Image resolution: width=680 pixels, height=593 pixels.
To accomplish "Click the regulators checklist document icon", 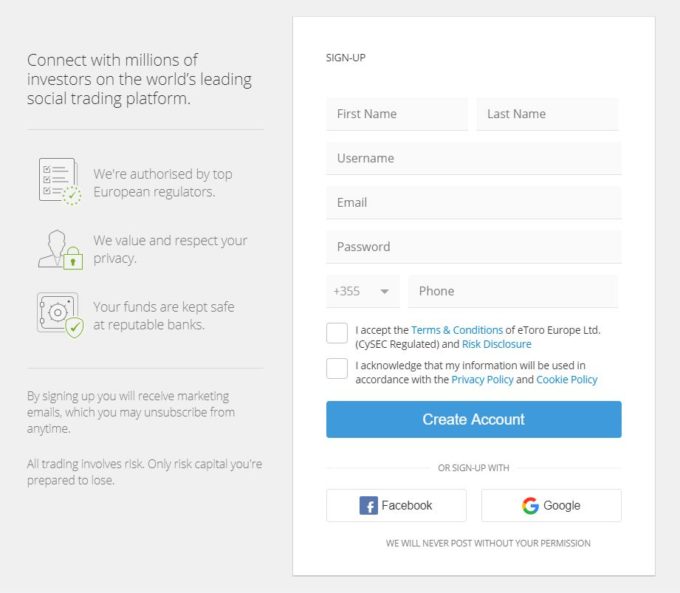I will click(60, 182).
